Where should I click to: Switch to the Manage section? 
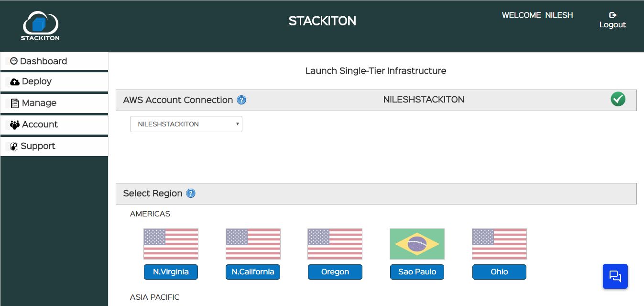tap(38, 102)
